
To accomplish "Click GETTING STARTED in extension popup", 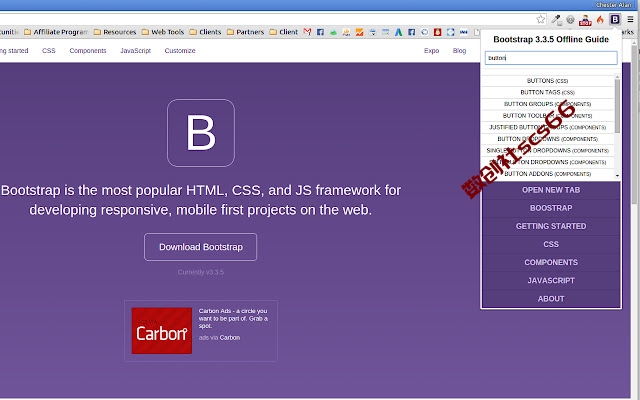I will click(x=551, y=226).
